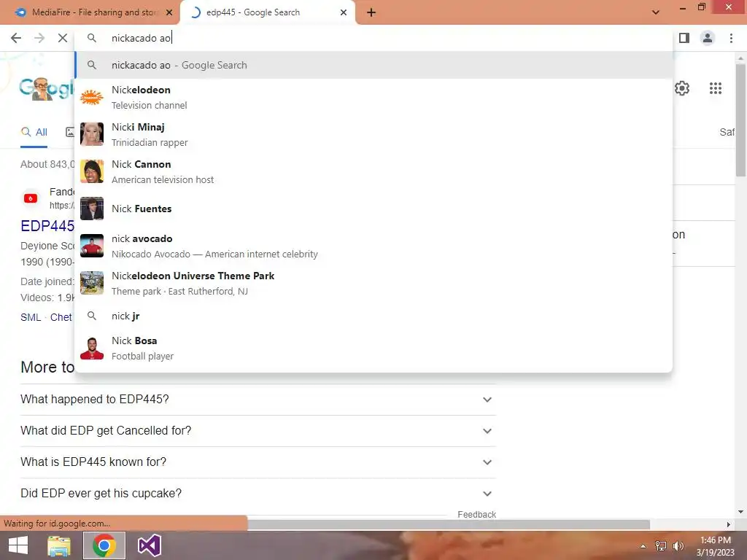747x560 pixels.
Task: Select the Nick Bosa suggestion
Action: pos(373,348)
